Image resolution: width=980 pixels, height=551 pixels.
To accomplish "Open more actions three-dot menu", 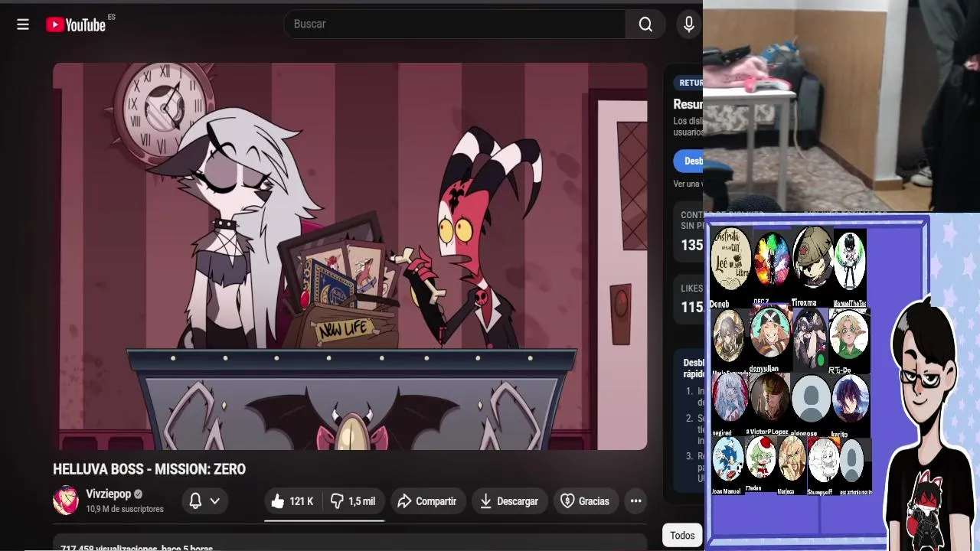I will point(635,501).
